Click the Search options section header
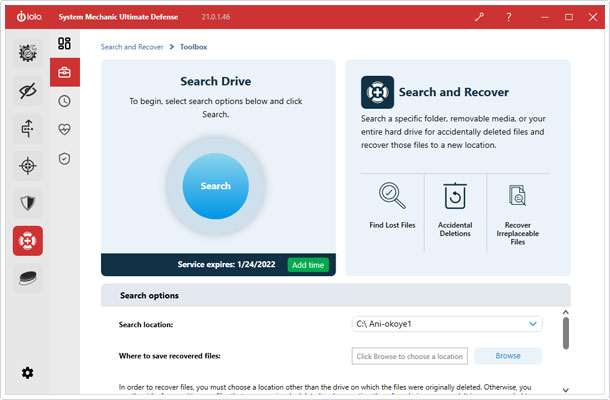The width and height of the screenshot is (610, 400). click(336, 295)
